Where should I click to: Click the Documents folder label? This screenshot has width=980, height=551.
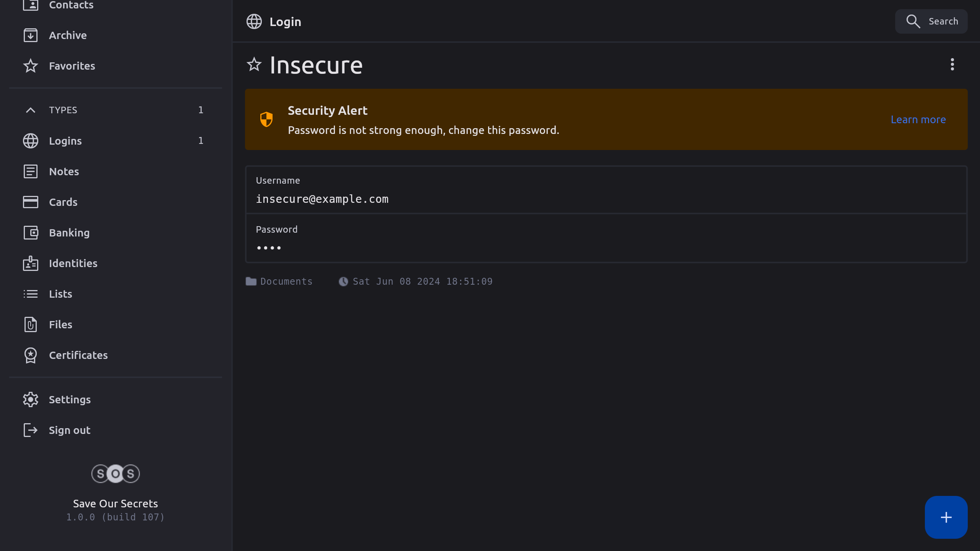(x=286, y=282)
